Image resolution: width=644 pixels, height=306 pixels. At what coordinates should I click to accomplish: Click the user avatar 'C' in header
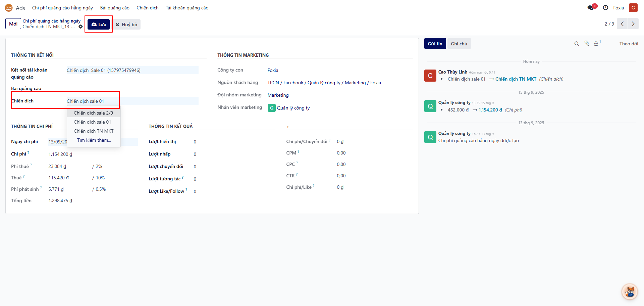pyautogui.click(x=633, y=8)
